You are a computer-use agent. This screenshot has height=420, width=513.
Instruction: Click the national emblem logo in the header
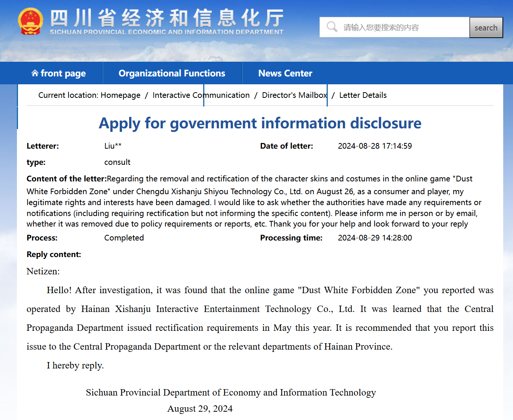pos(30,21)
